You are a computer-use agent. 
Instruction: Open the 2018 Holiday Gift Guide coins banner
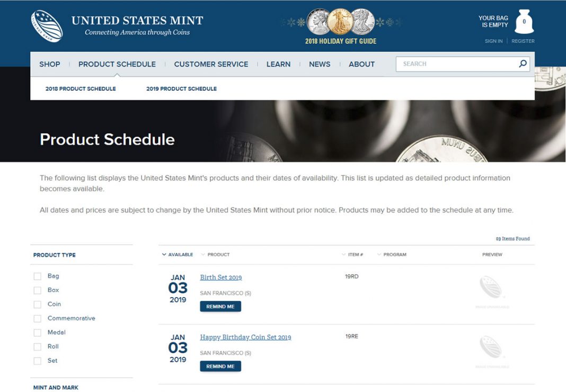(341, 26)
